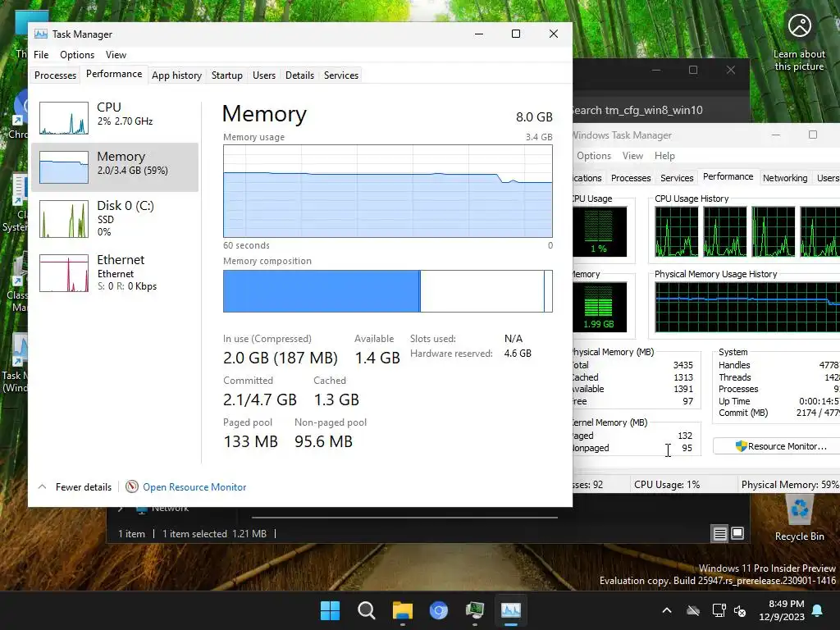Screen dimensions: 840x630
Task: Click the OneDrive cloud tray icon
Action: [693, 610]
